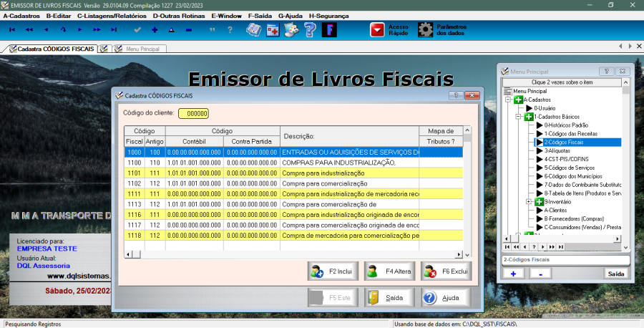Click the Código do cliente field
The height and width of the screenshot is (328, 644).
pos(193,113)
